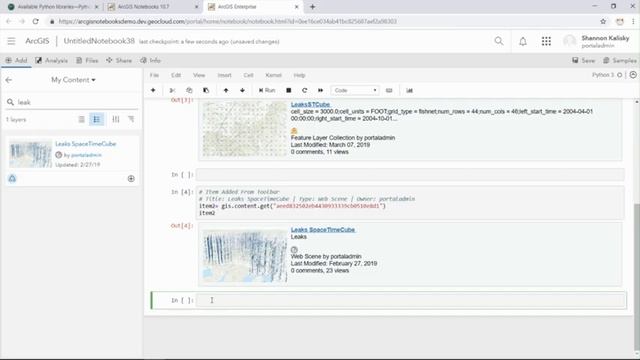This screenshot has width=640, height=360.
Task: Reload the browser page
Action: [36, 21]
